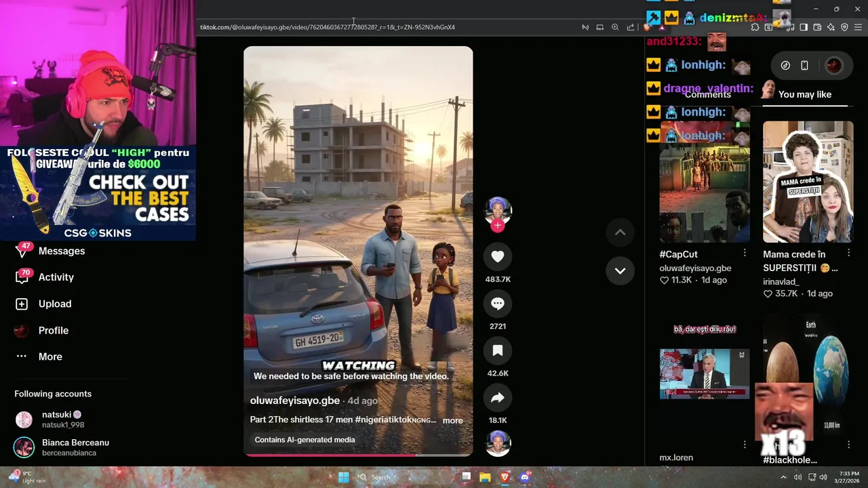This screenshot has height=488, width=868.
Task: Open browser Extensions puzzle icon
Action: 755,27
